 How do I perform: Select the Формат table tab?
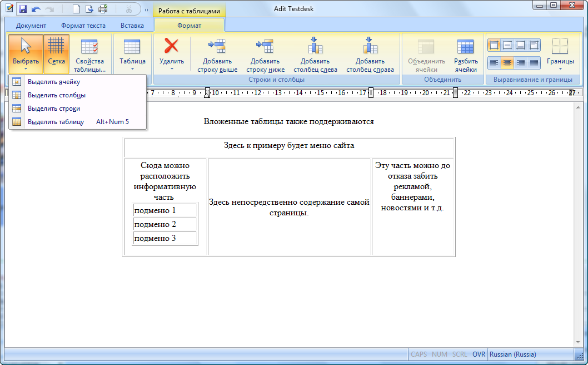click(x=190, y=26)
